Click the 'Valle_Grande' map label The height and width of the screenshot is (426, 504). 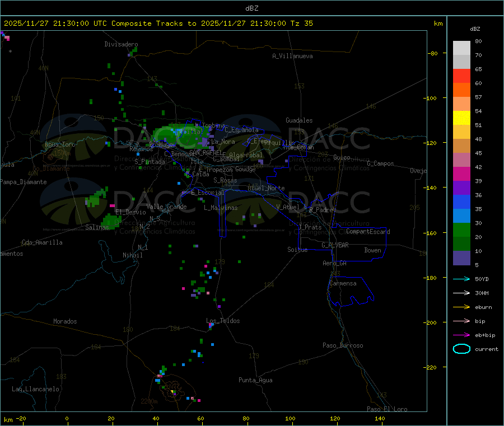(166, 207)
